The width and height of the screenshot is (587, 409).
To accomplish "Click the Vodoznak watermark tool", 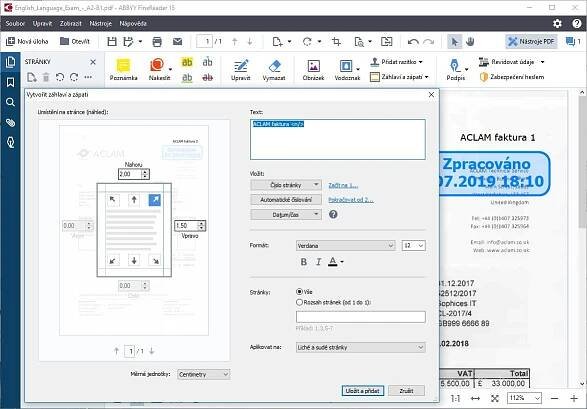I will 347,70.
